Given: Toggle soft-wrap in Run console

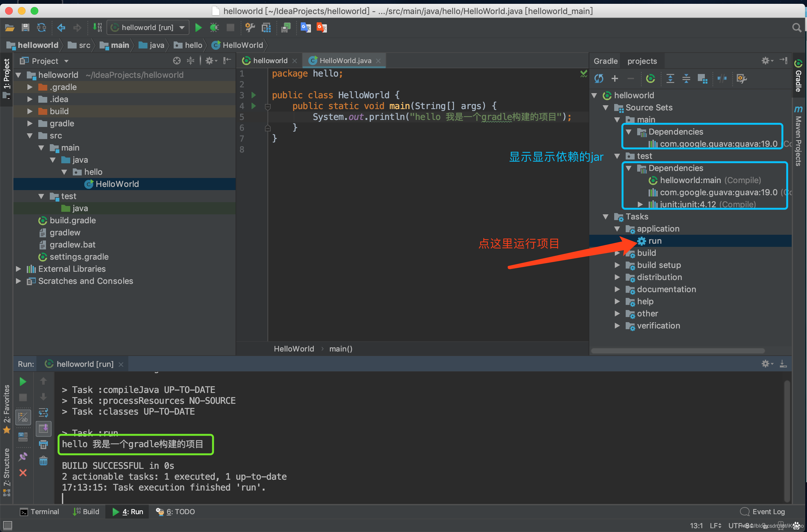Looking at the screenshot, I should click(43, 413).
